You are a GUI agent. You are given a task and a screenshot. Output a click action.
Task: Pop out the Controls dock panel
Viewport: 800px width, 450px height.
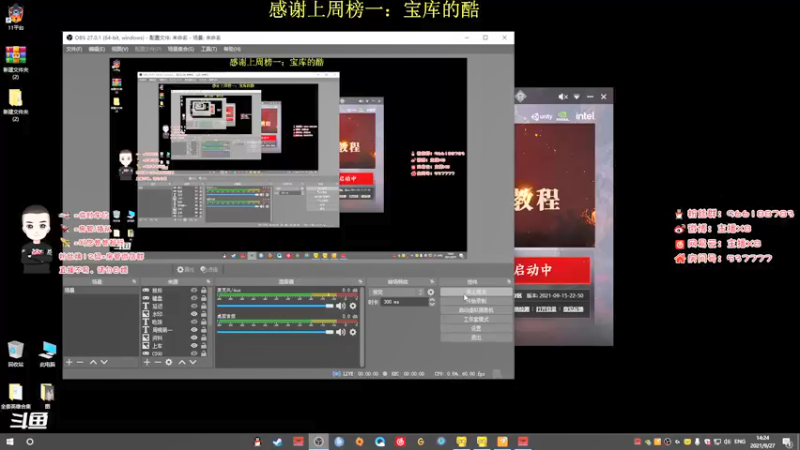click(x=509, y=282)
